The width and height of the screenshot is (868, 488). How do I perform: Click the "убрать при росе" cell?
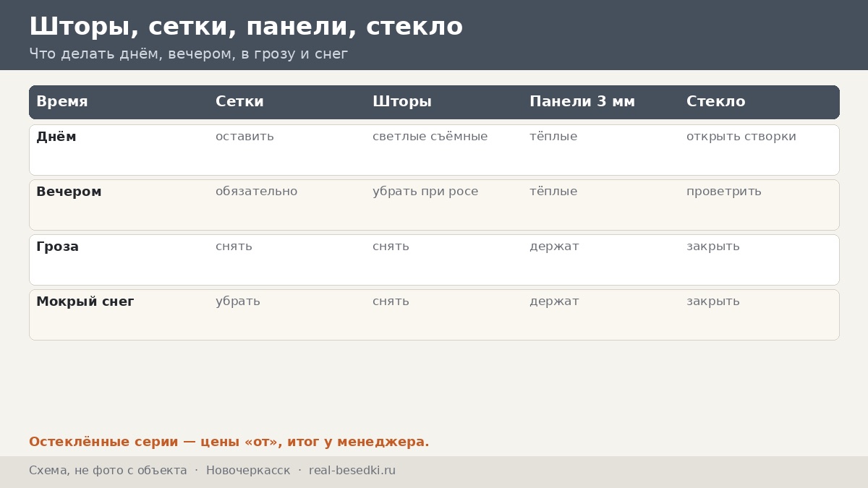425,192
